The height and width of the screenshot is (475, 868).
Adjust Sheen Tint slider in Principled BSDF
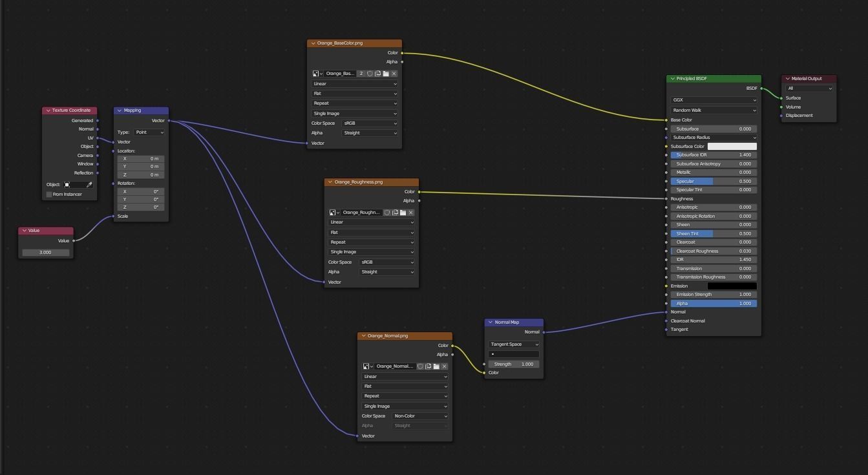714,234
